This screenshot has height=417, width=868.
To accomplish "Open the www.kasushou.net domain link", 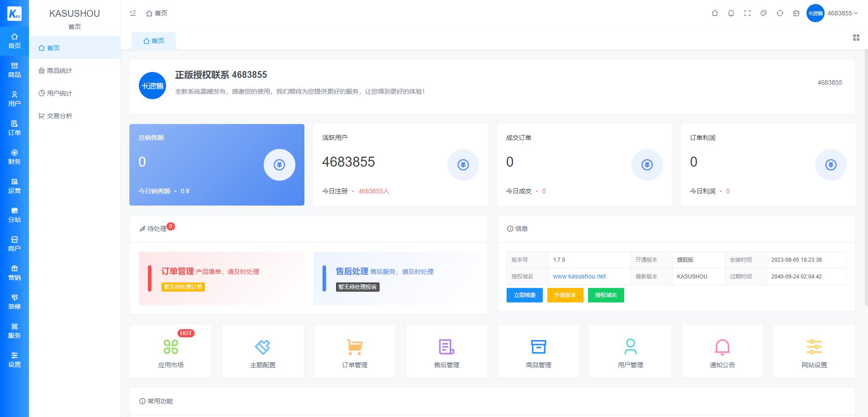I will (579, 276).
